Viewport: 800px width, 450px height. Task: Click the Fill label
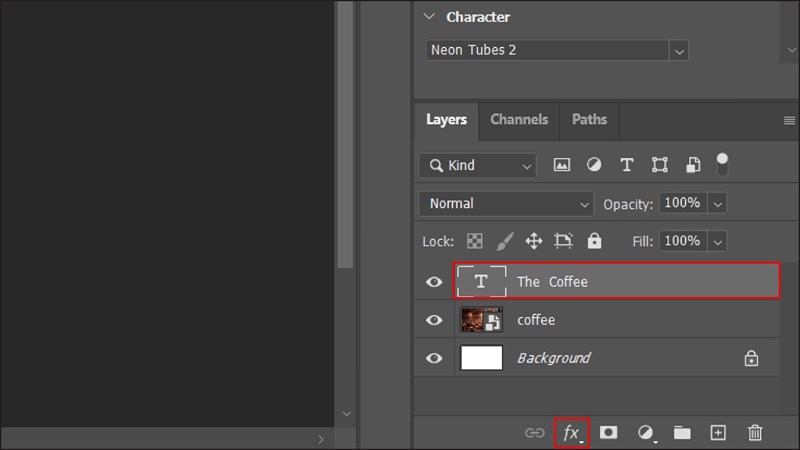642,242
